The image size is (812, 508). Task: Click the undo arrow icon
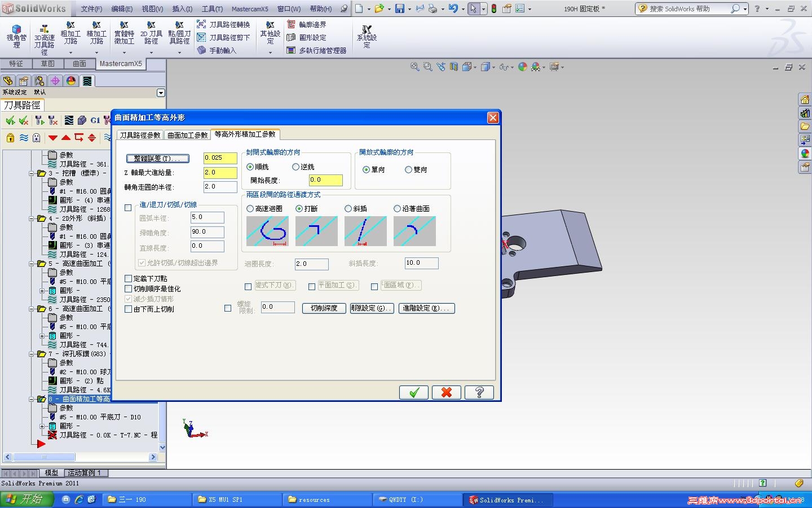click(x=453, y=8)
